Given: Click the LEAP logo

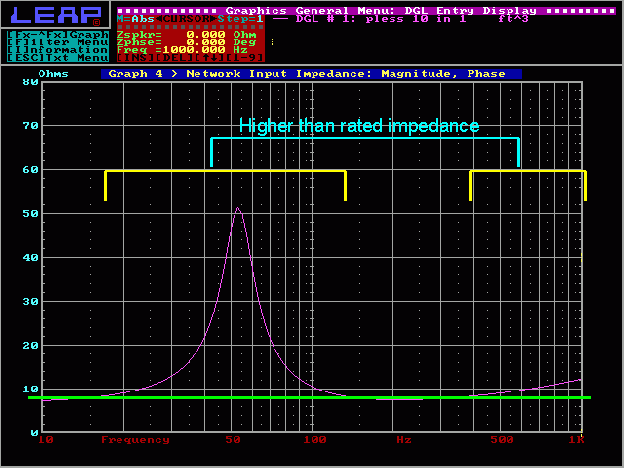Looking at the screenshot, I should [x=56, y=15].
